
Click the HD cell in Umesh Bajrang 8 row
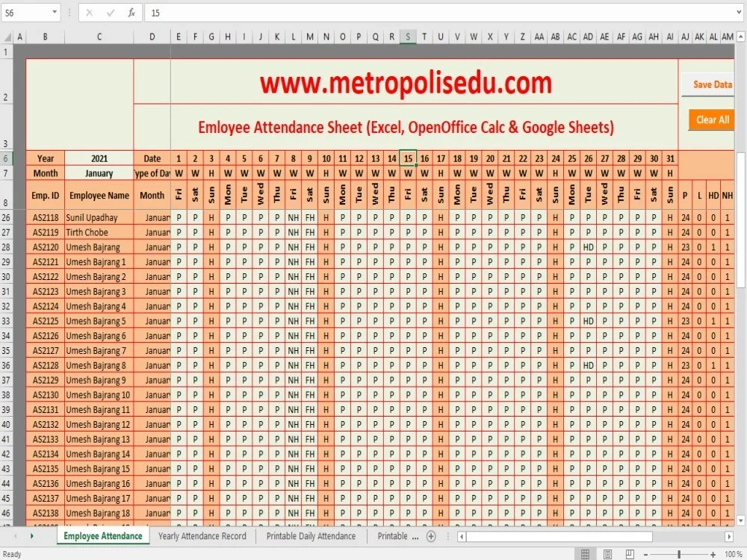[589, 365]
